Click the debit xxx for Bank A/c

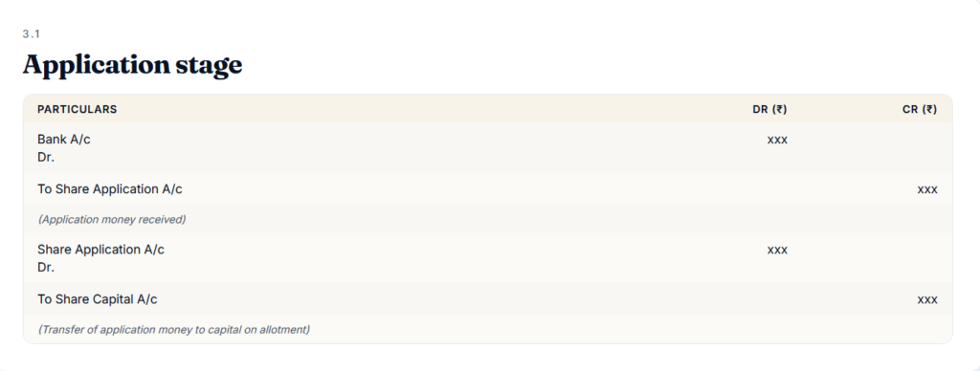777,140
